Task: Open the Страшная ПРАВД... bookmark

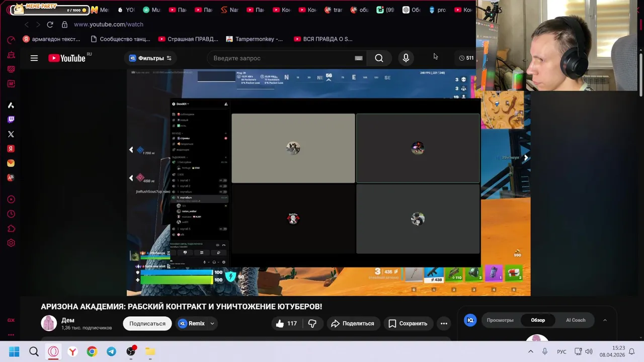Action: [x=188, y=39]
